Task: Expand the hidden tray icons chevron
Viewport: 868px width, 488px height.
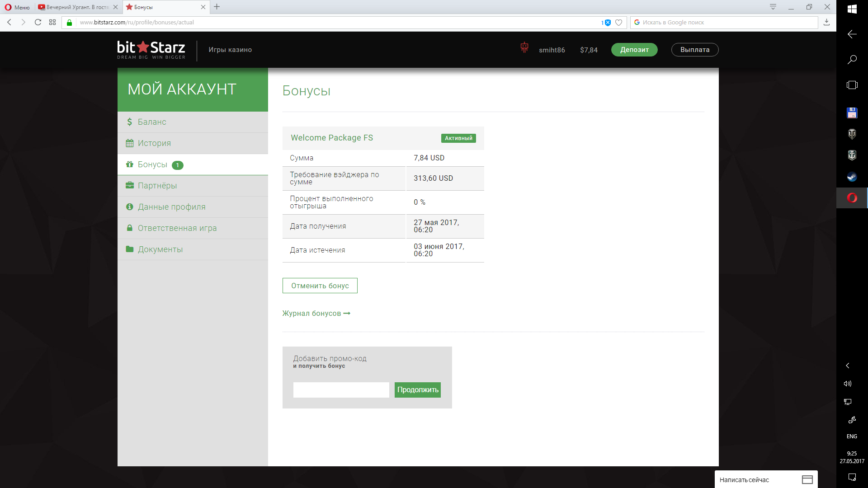Action: 848,366
